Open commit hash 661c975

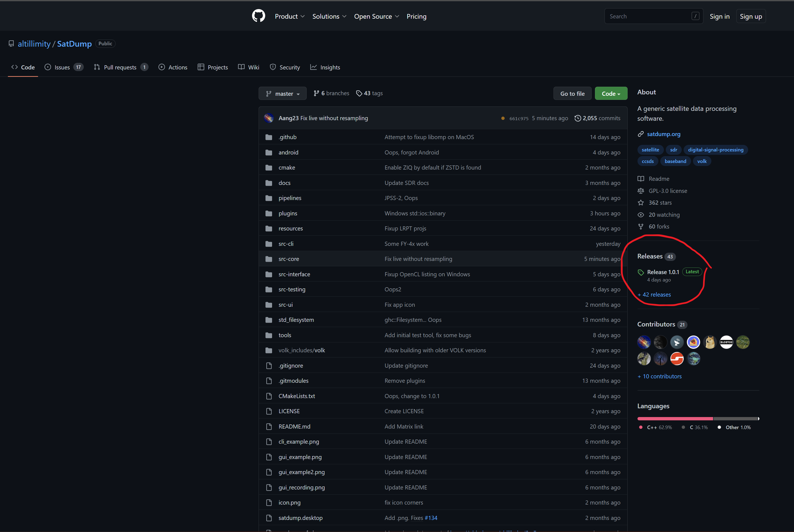click(519, 119)
